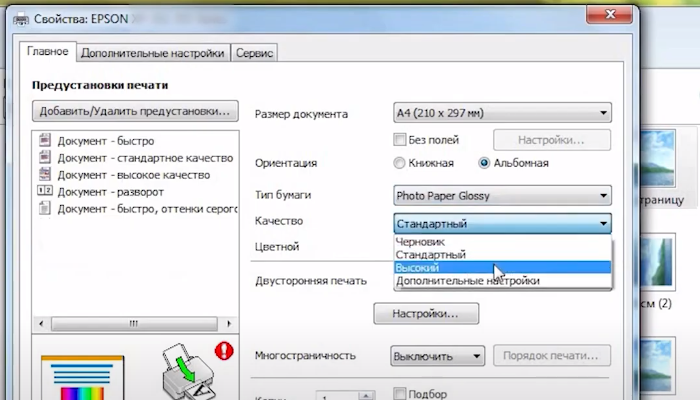Click the icon beside 'Документ - быстро, оттенки серого'
This screenshot has height=400, width=700.
(45, 208)
